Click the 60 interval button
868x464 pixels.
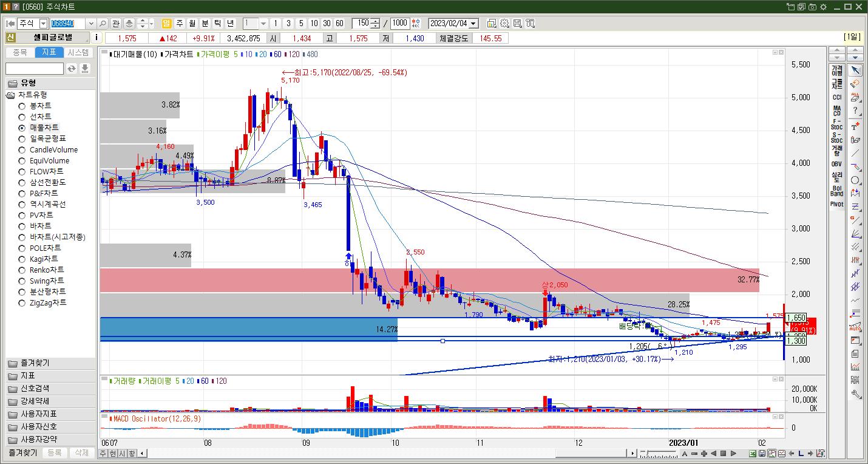click(339, 23)
